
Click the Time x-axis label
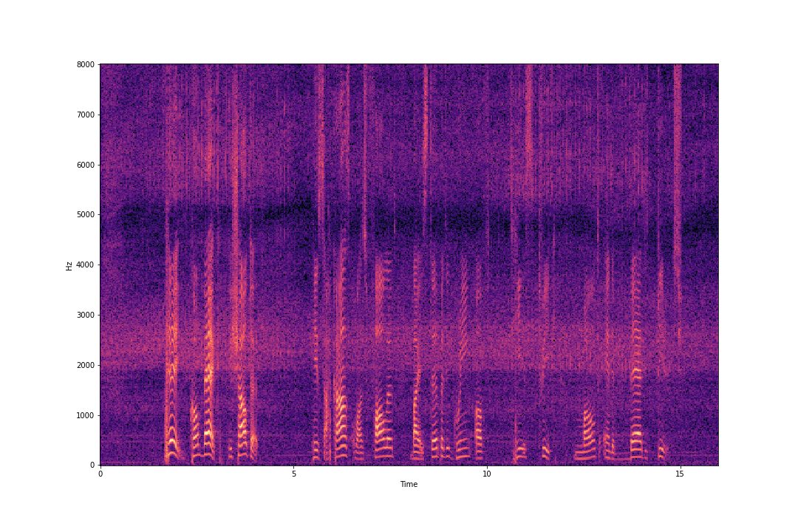click(x=409, y=485)
